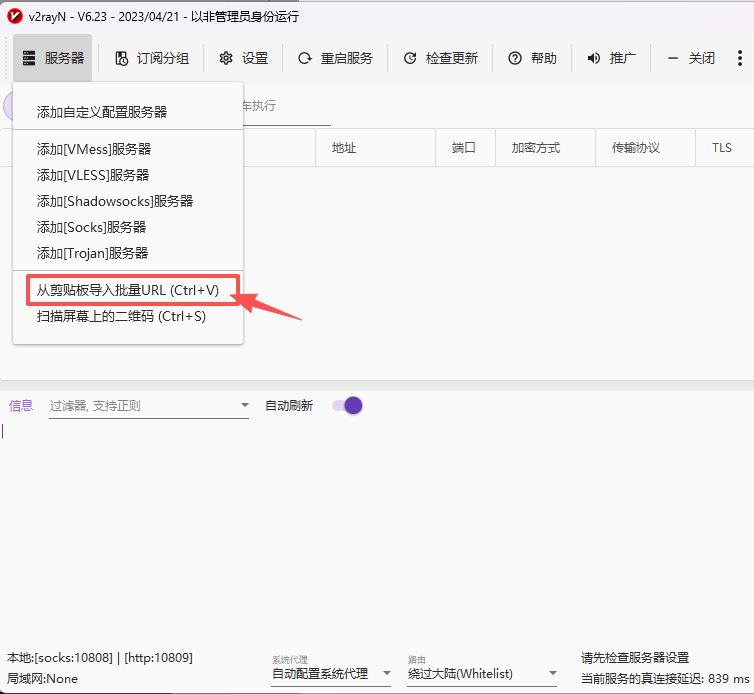Click the 传输协议 column header
754x694 pixels.
[645, 148]
